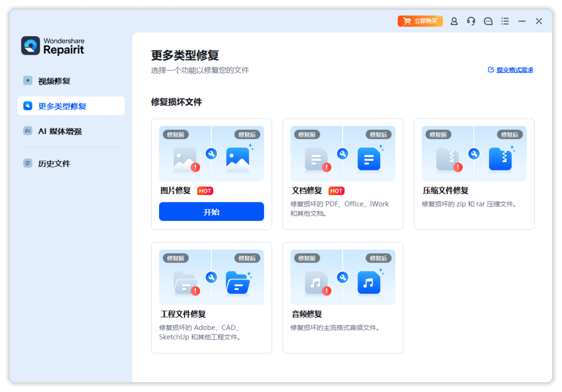Click the damaged folder icon in 工程文件修复
This screenshot has height=392, width=562.
[187, 283]
